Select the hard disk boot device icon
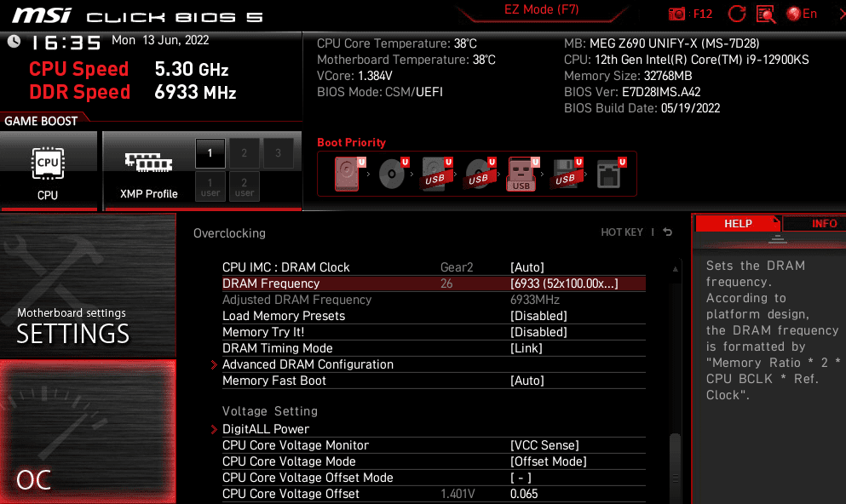Viewport: 846px width, 504px height. click(x=348, y=174)
